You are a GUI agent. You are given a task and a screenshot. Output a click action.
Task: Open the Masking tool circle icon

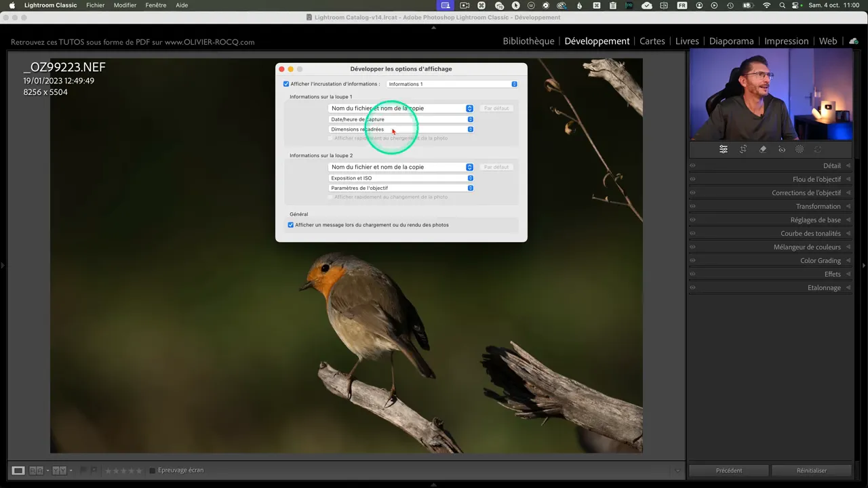click(x=800, y=149)
